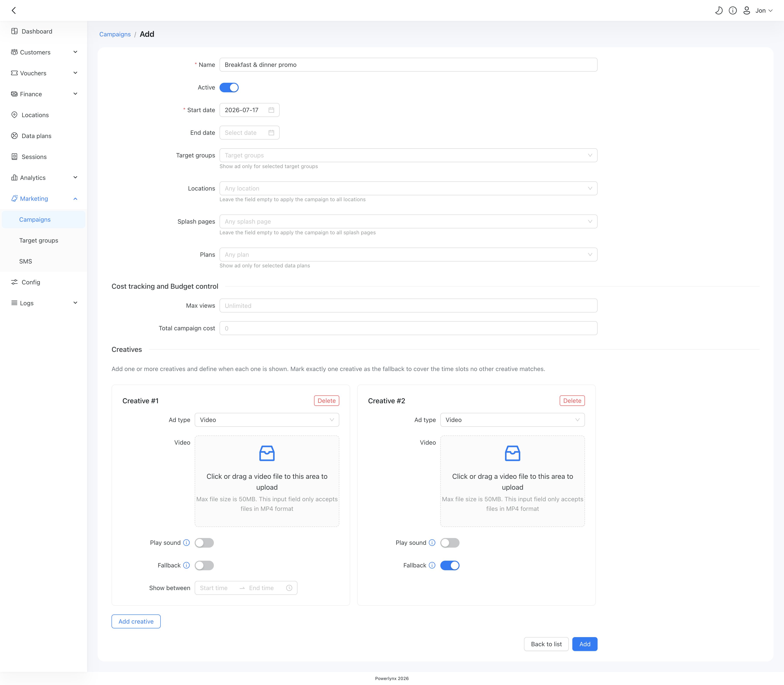Click the campaign Name input field
The width and height of the screenshot is (784, 685).
click(408, 65)
